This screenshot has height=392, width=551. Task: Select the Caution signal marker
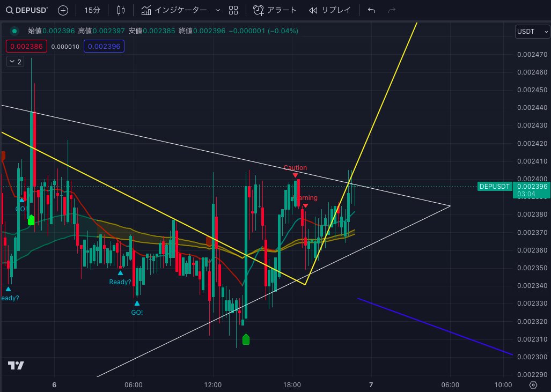[295, 171]
